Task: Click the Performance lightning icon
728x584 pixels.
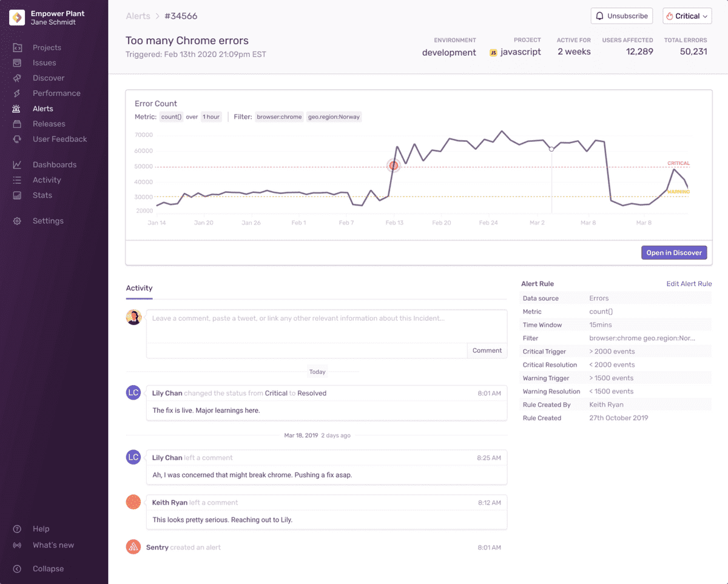Action: click(x=18, y=93)
